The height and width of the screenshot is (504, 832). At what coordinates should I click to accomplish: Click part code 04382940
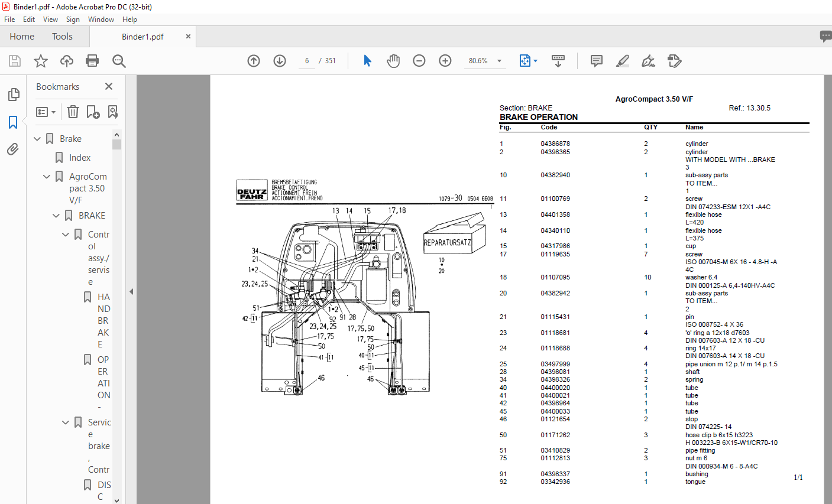[x=555, y=175]
